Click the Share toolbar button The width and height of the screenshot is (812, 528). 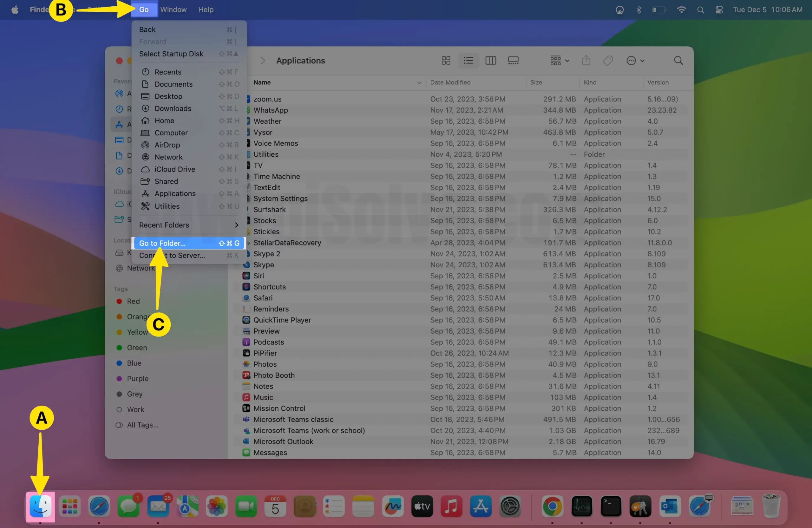click(586, 61)
